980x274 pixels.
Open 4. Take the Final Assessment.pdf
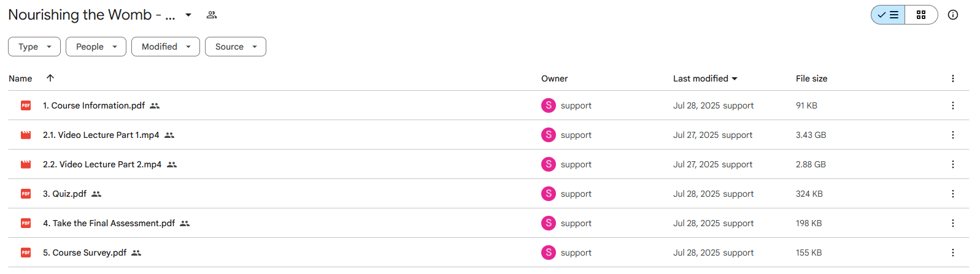tap(109, 223)
